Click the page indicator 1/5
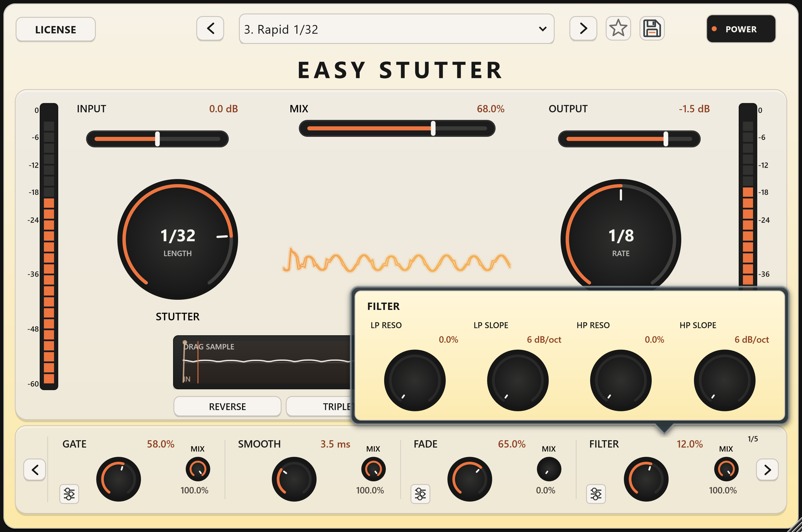Viewport: 802px width, 532px height. coord(753,439)
